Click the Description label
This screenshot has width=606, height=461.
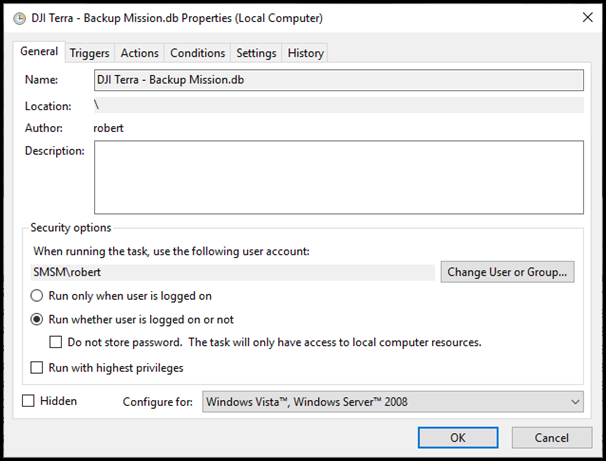pyautogui.click(x=54, y=151)
